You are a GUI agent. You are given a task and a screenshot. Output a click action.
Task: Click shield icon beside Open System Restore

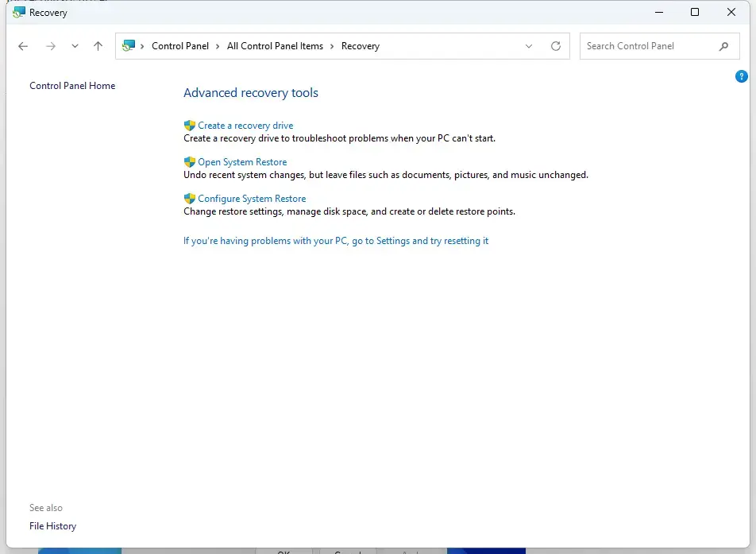pyautogui.click(x=190, y=162)
